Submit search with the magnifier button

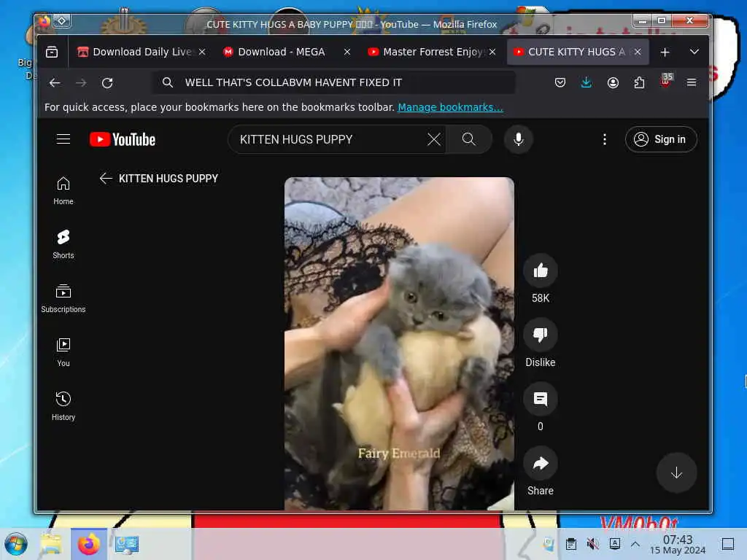pos(469,139)
